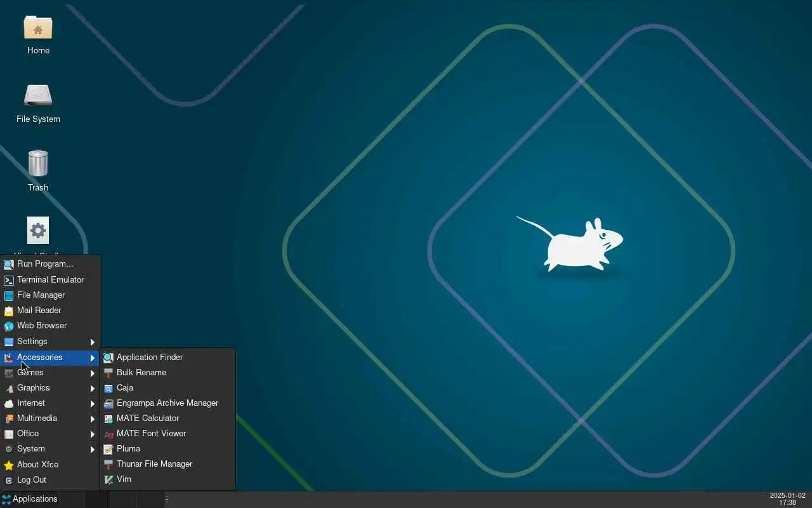The height and width of the screenshot is (508, 812).
Task: Click the Application Finder icon in submenu
Action: point(108,358)
